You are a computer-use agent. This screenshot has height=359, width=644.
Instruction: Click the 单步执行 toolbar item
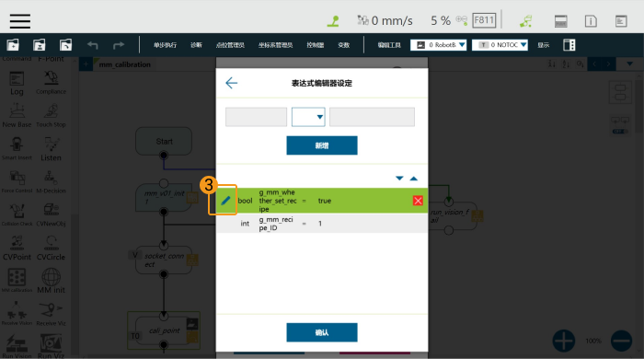click(x=165, y=45)
